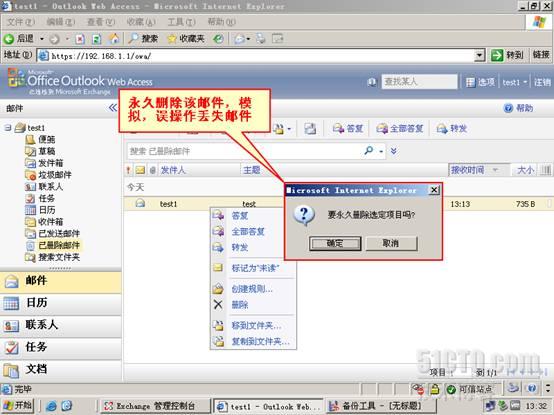Click 确定 in the delete dialog
Screen dimensions: 554x415
335,243
